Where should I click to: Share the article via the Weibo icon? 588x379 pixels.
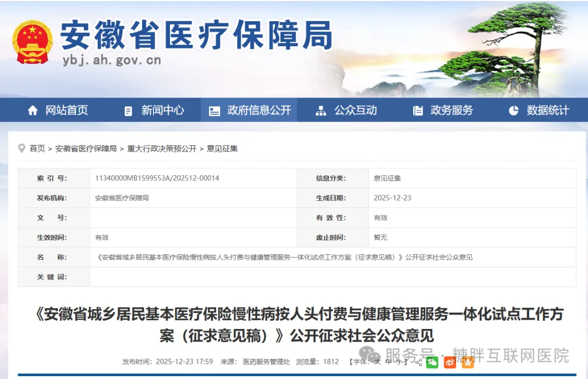(x=450, y=363)
